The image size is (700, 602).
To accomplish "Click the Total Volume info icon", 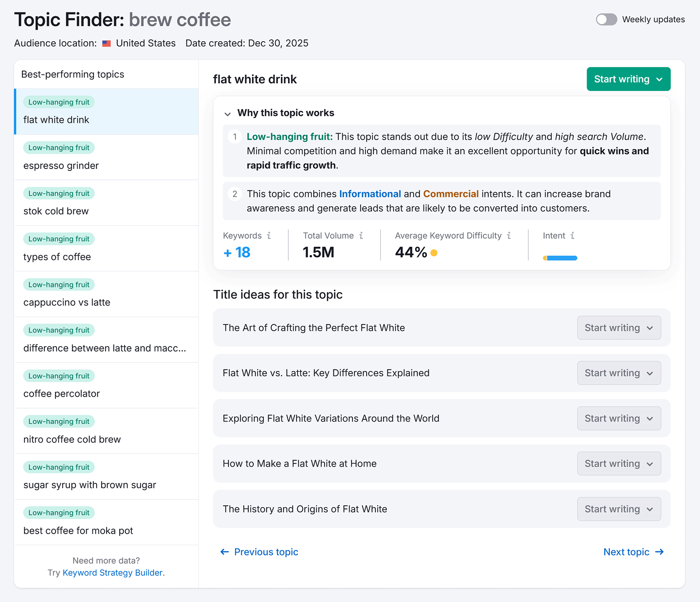I will 361,236.
